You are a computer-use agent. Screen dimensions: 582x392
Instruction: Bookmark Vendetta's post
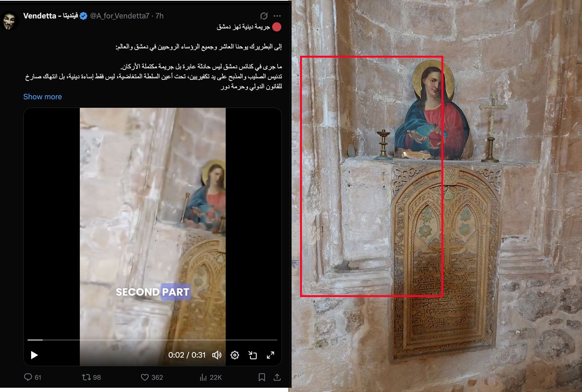(x=262, y=377)
